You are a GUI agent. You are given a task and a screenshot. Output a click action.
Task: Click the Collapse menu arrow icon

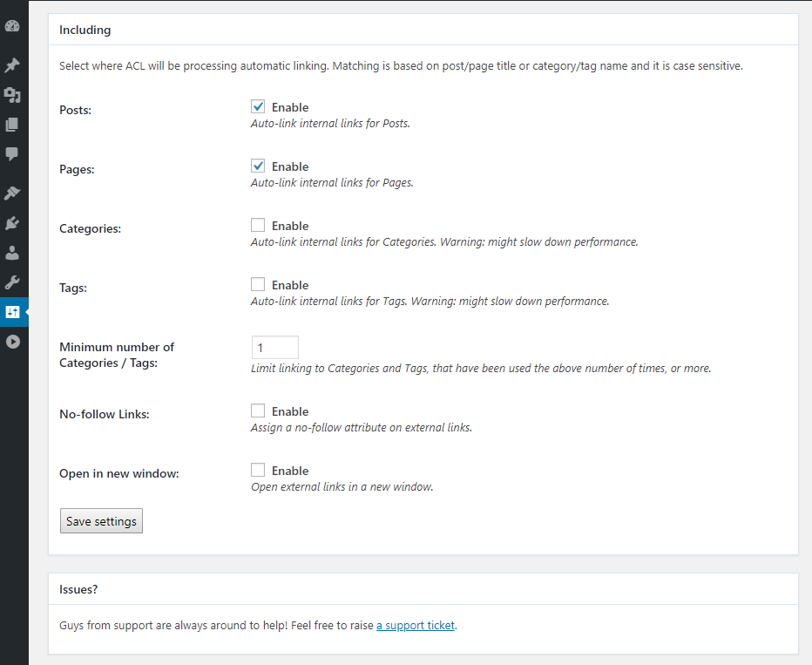12,342
